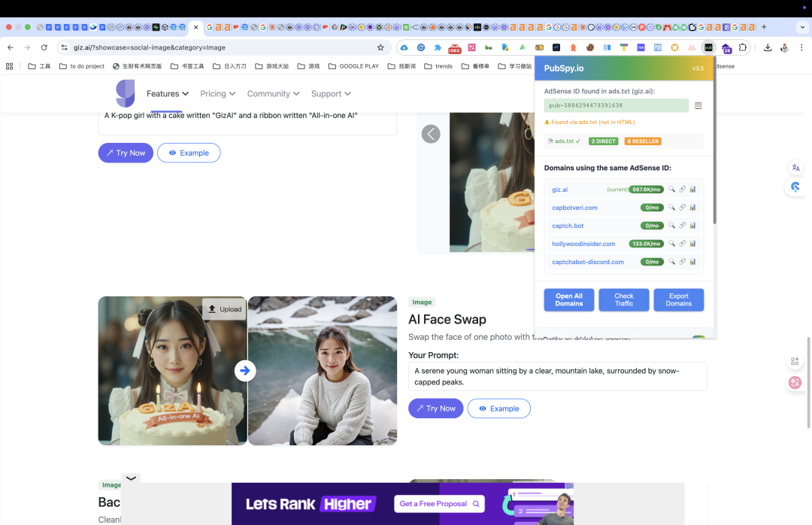This screenshot has height=525, width=812.
Task: Click Try Now under AI Face Swap
Action: 435,408
